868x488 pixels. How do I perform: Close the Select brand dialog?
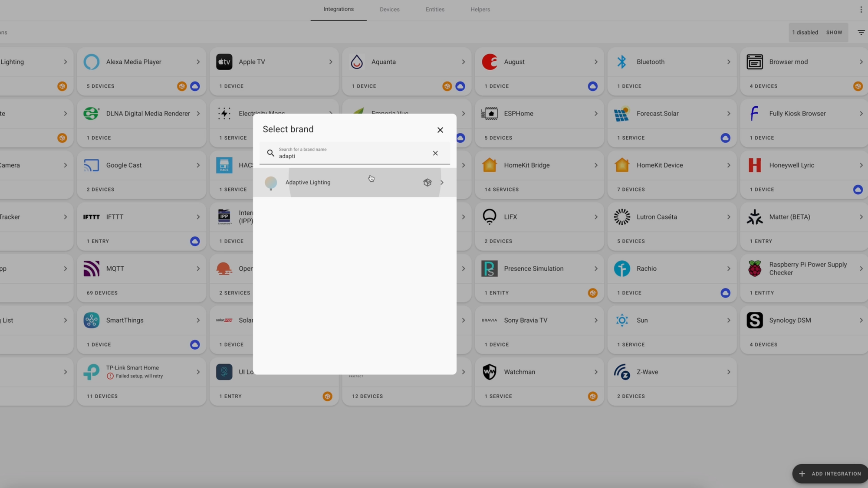pos(440,130)
